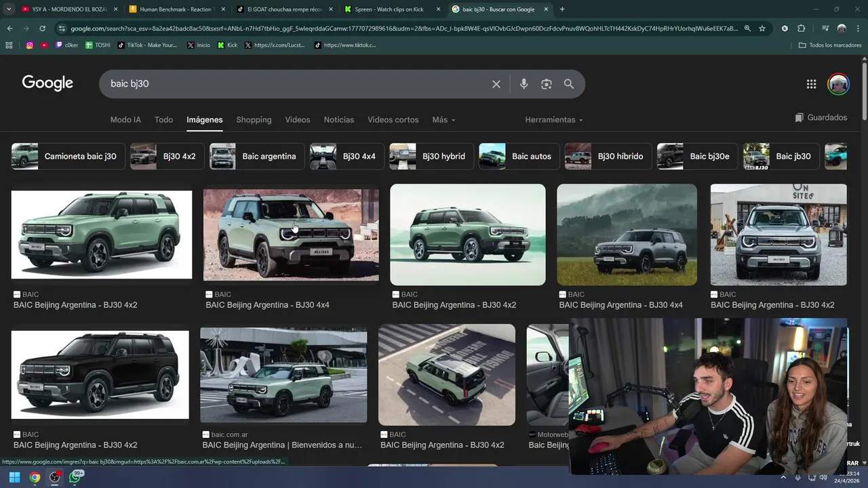The image size is (868, 488).
Task: Open Google Lens image search
Action: (x=547, y=84)
